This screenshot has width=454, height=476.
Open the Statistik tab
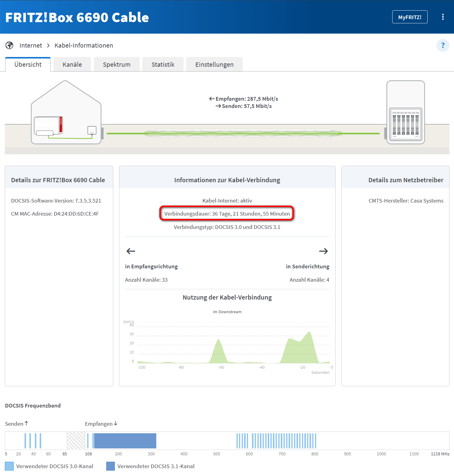163,64
